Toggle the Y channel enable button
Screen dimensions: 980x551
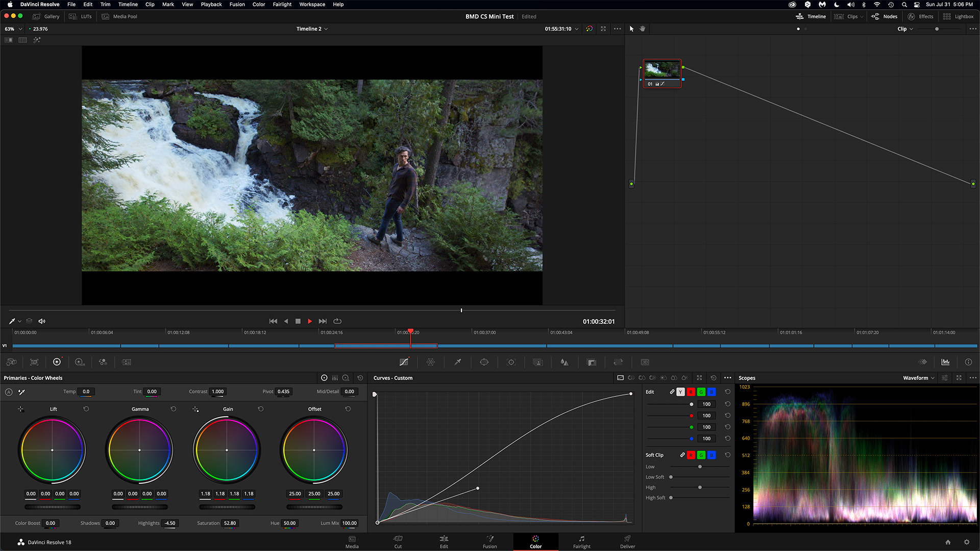(680, 391)
